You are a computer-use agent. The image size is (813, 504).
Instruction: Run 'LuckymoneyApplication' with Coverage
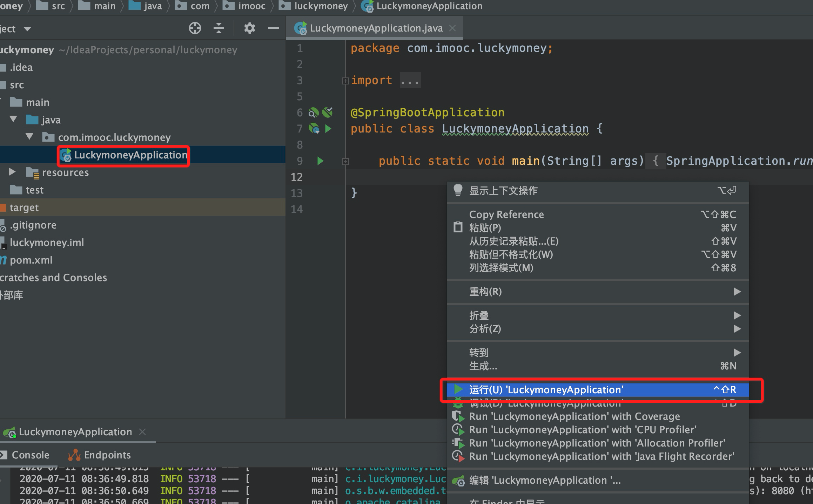(x=598, y=416)
